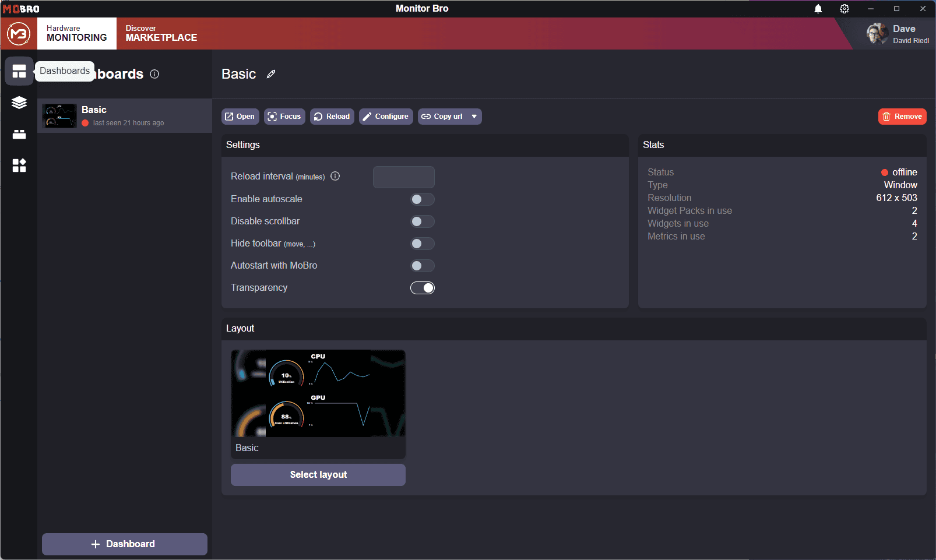Viewport: 936px width, 560px height.
Task: Click the Basic dashboard list thumbnail
Action: [59, 116]
